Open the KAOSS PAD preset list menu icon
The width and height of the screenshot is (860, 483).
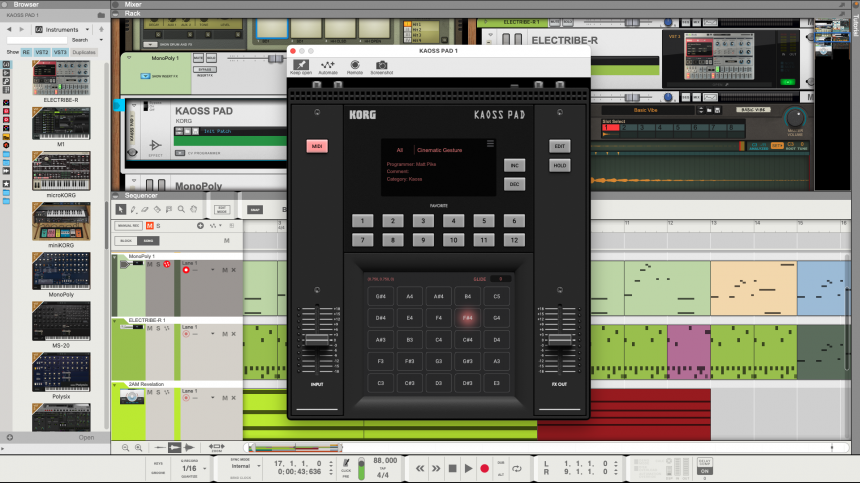click(x=490, y=144)
